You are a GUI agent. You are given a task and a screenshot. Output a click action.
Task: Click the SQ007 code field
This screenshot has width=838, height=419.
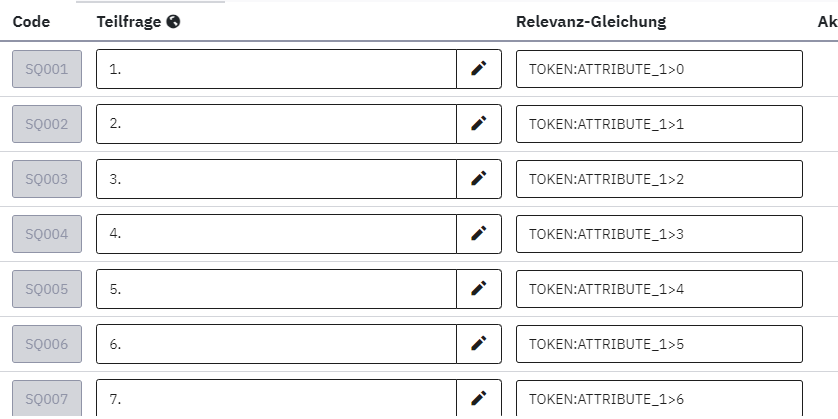click(x=47, y=399)
